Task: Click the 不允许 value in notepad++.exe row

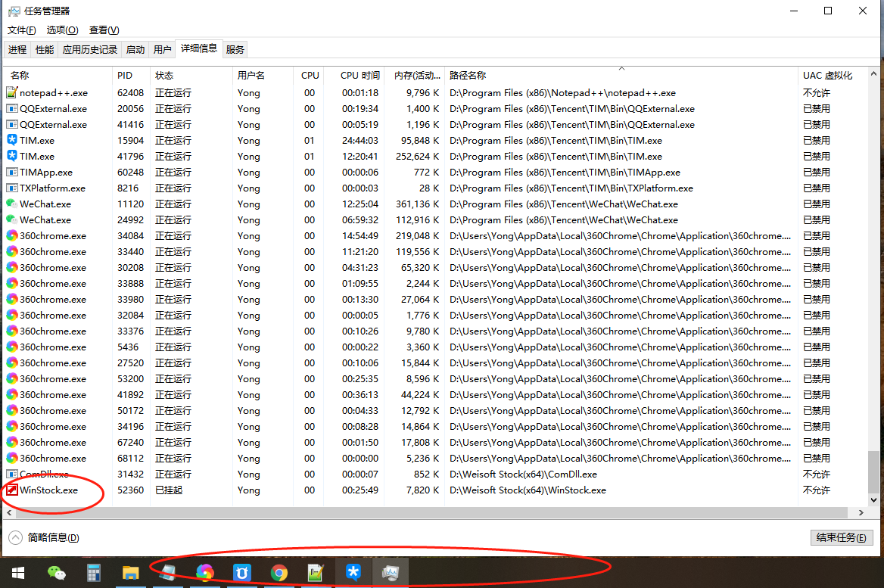Action: pyautogui.click(x=817, y=92)
